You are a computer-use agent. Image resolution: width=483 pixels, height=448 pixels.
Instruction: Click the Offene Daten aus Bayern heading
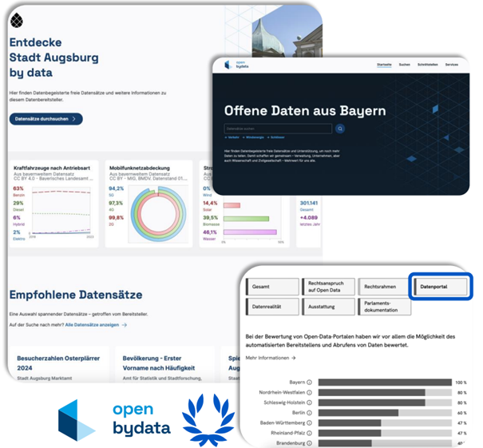[305, 111]
